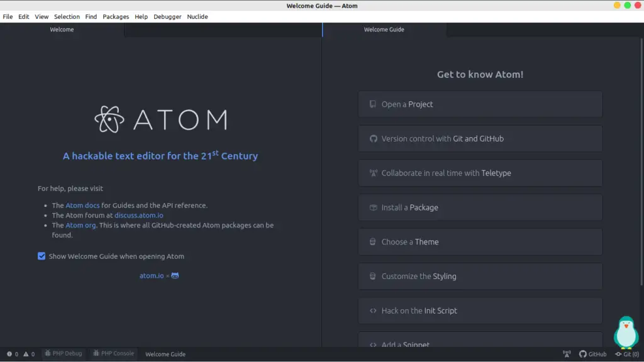Close the Atom window with red button
The image size is (644, 362).
tap(638, 5)
